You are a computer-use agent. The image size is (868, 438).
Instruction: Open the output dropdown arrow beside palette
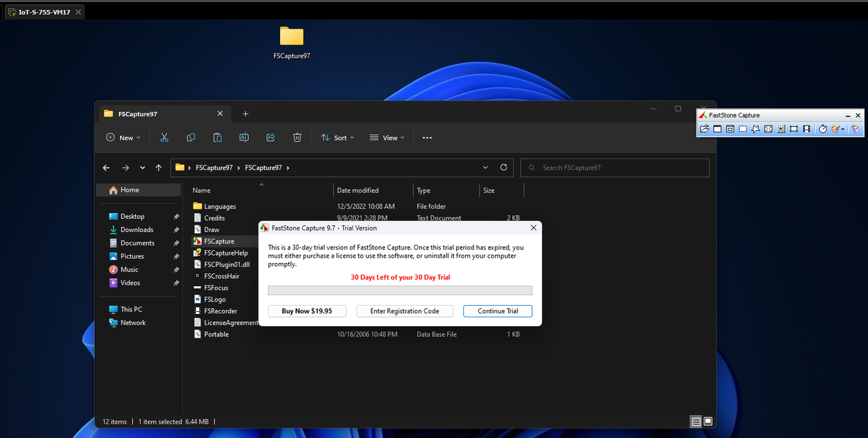(x=843, y=130)
